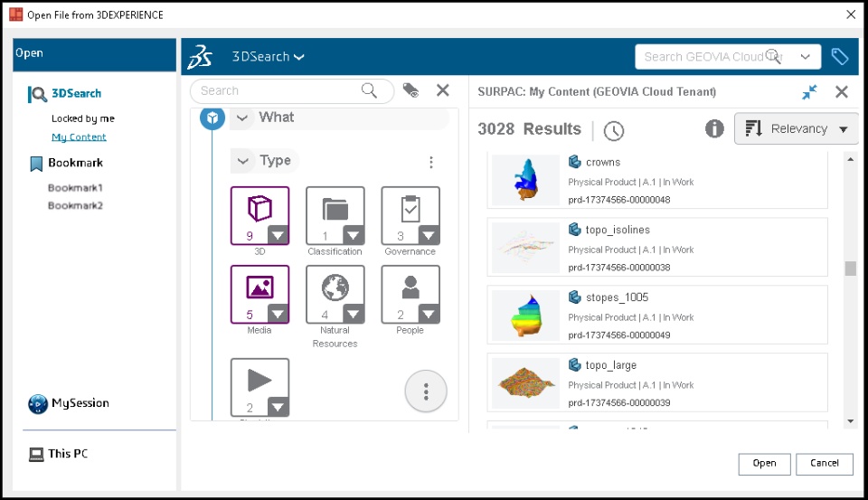This screenshot has width=868, height=500.
Task: Select the Governance type filter tile
Action: (x=410, y=215)
